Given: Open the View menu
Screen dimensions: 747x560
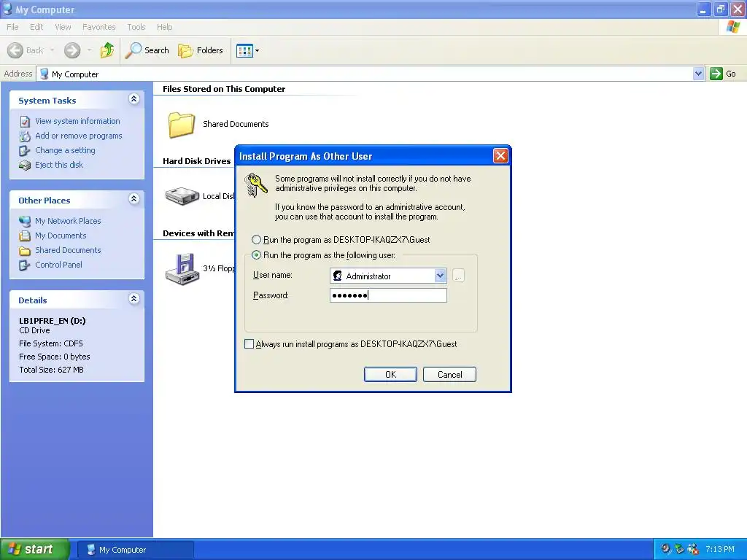Looking at the screenshot, I should coord(63,27).
